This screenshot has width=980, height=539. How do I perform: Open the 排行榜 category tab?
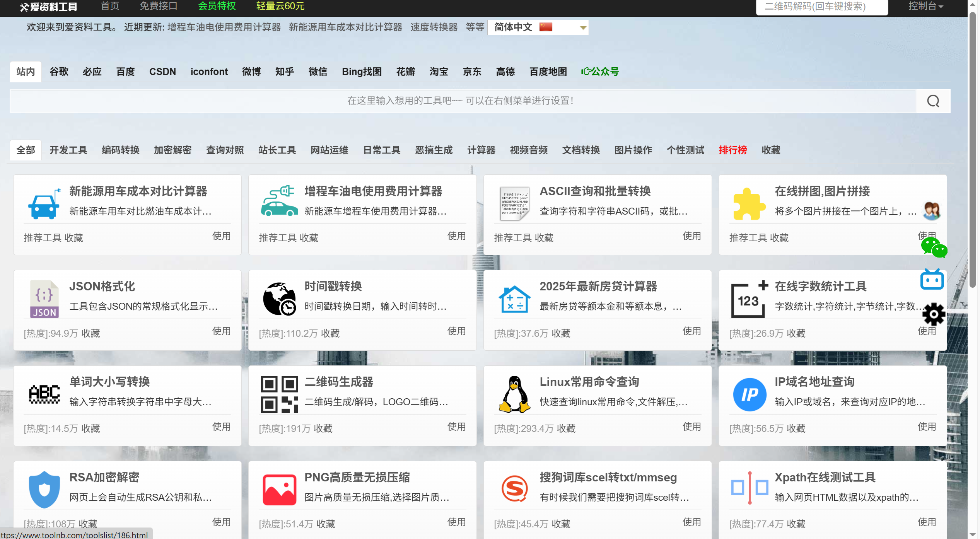pyautogui.click(x=732, y=150)
